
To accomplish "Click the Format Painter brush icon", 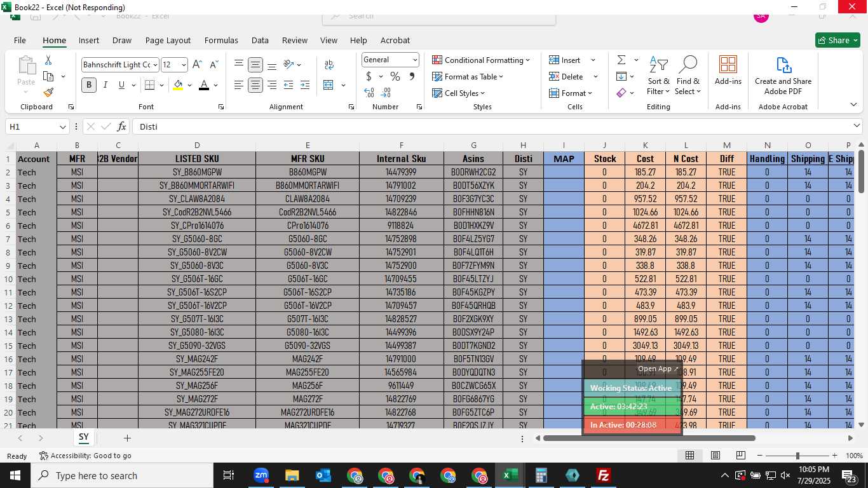I will 48,92.
